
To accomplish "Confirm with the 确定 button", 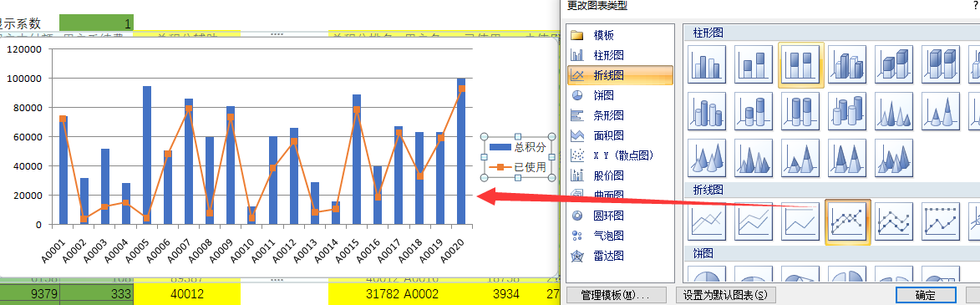I will 926,295.
